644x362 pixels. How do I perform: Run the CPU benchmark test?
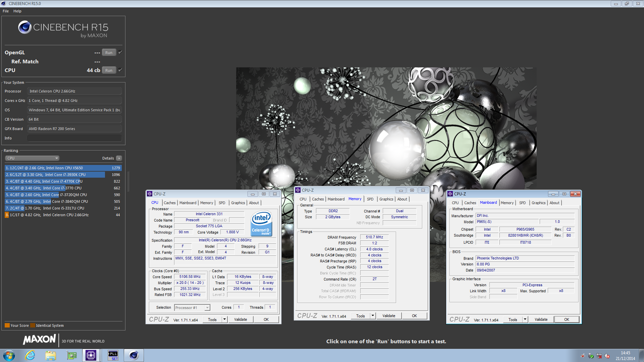[109, 70]
